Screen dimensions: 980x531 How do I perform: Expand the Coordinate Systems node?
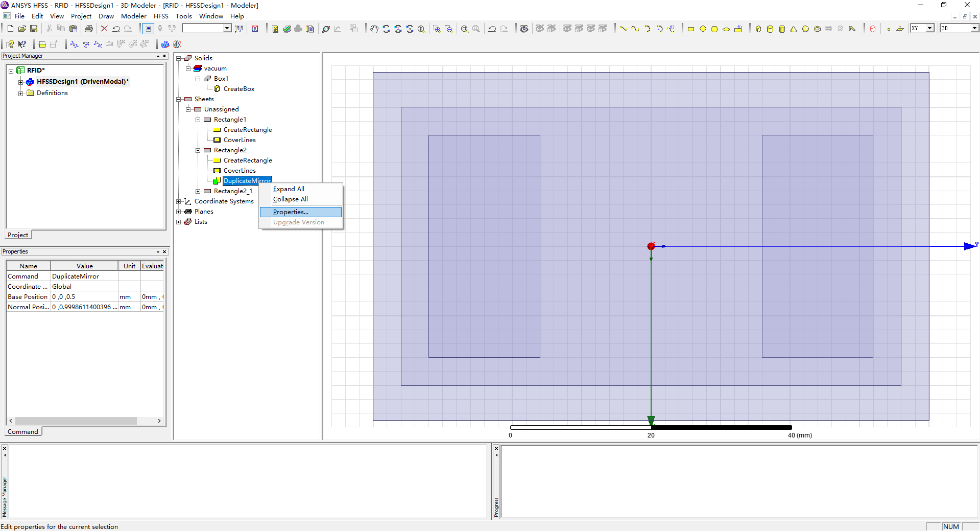point(179,201)
